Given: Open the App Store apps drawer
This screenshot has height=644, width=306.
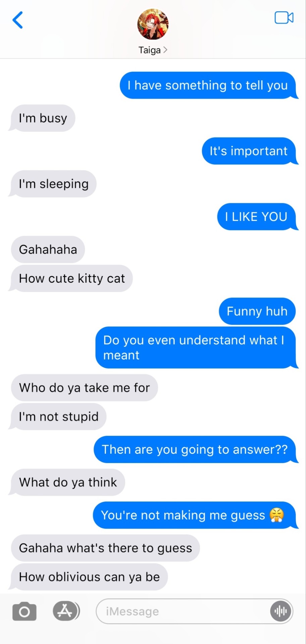Looking at the screenshot, I should (66, 611).
